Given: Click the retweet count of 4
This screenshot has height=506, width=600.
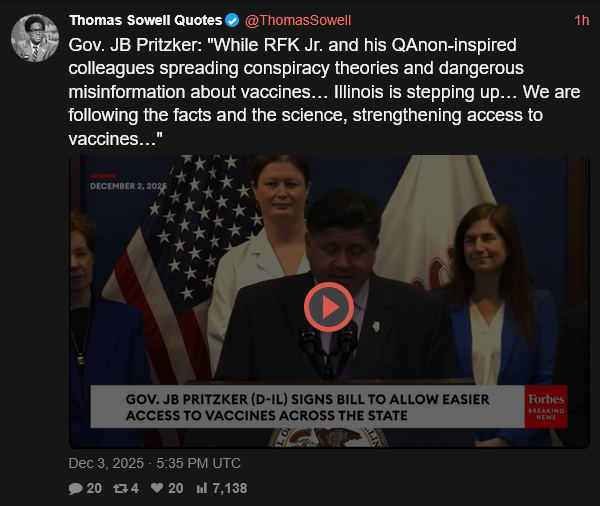Looking at the screenshot, I should [x=135, y=488].
